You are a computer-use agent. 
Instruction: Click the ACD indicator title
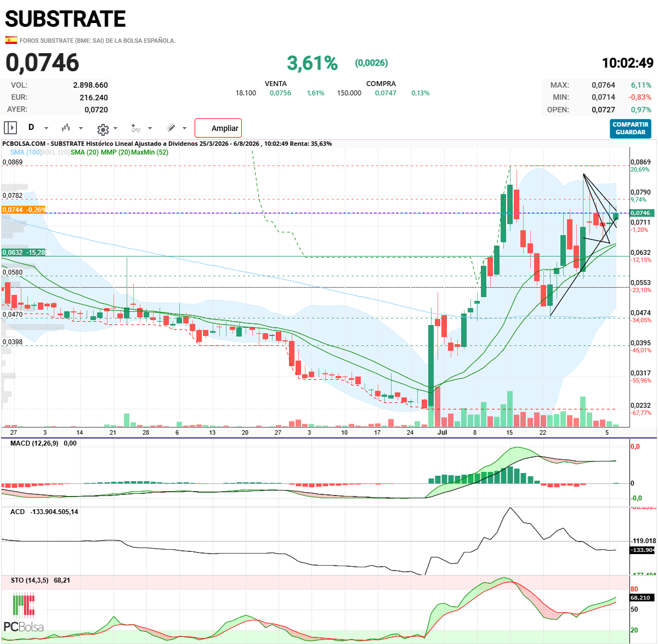point(18,512)
